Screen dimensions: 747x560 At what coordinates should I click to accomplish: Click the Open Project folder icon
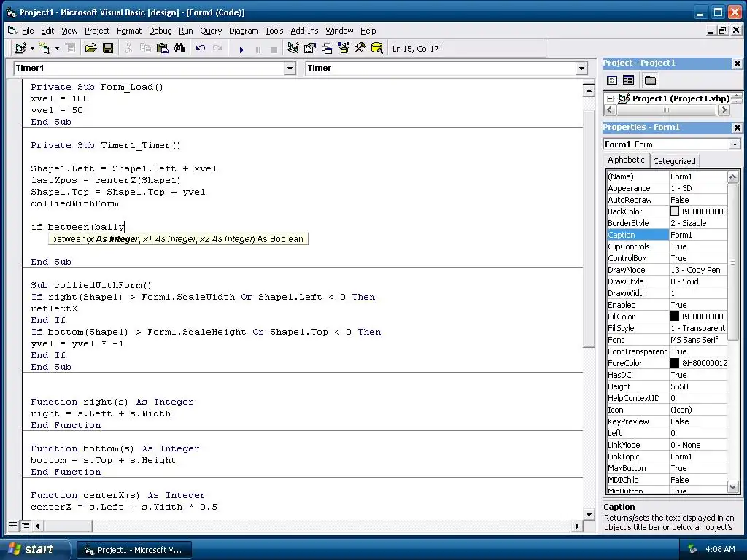[x=90, y=48]
